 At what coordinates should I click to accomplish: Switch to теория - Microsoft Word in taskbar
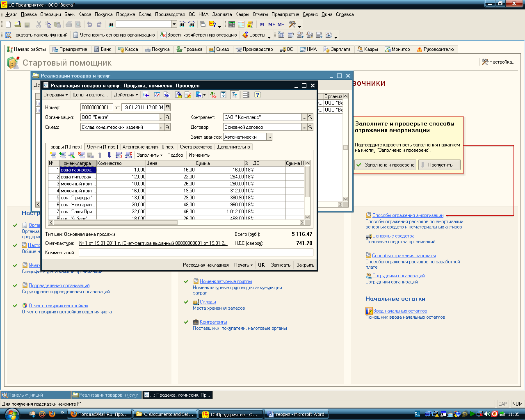(296, 414)
